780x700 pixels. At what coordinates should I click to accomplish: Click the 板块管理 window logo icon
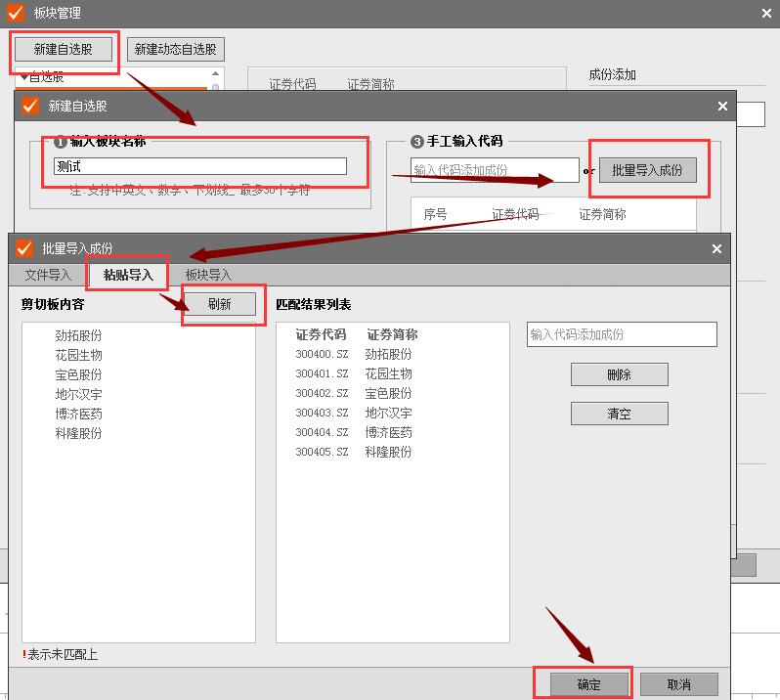16,13
